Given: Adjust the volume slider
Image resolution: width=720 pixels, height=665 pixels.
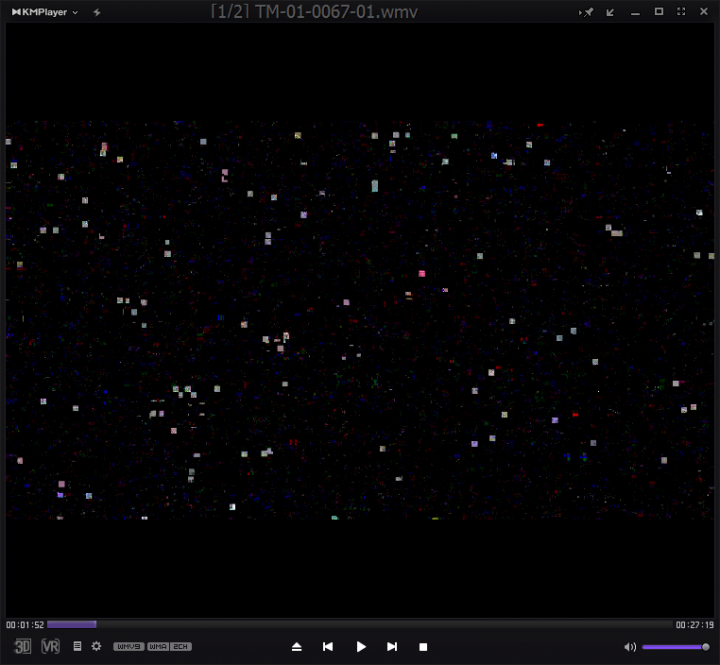Looking at the screenshot, I should point(675,647).
